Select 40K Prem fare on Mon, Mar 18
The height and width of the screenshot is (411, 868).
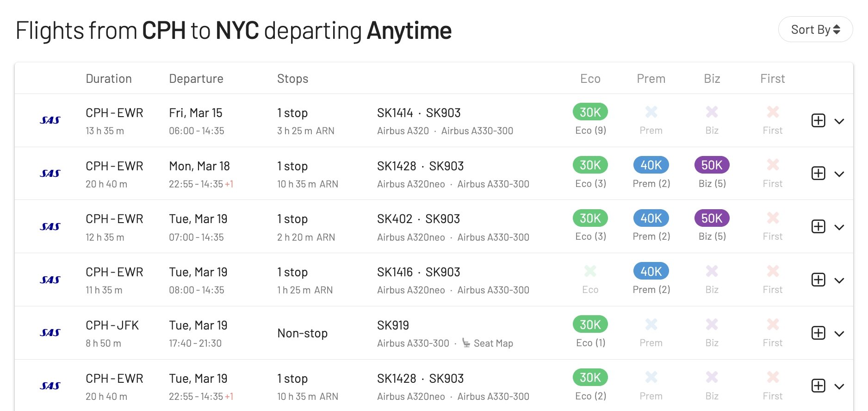pyautogui.click(x=651, y=165)
